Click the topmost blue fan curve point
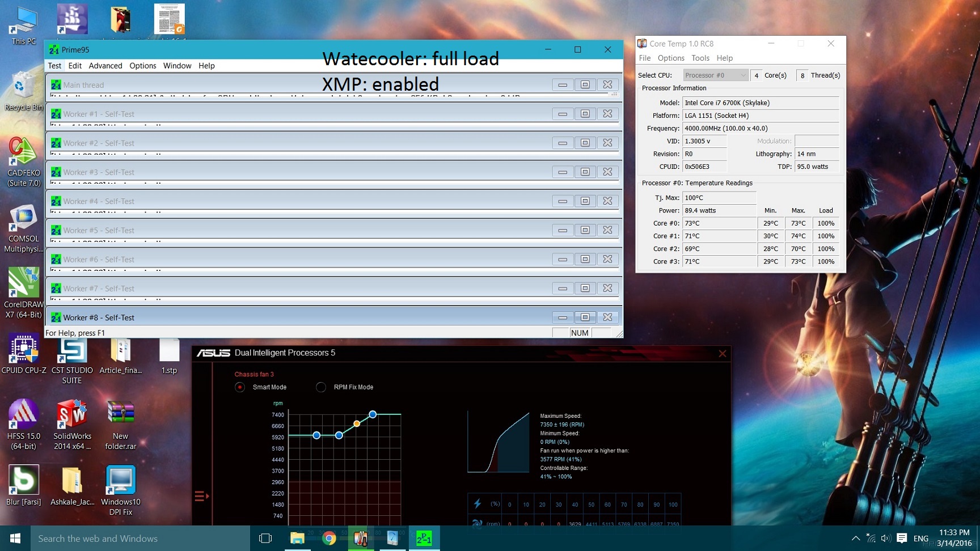This screenshot has height=551, width=980. tap(373, 414)
